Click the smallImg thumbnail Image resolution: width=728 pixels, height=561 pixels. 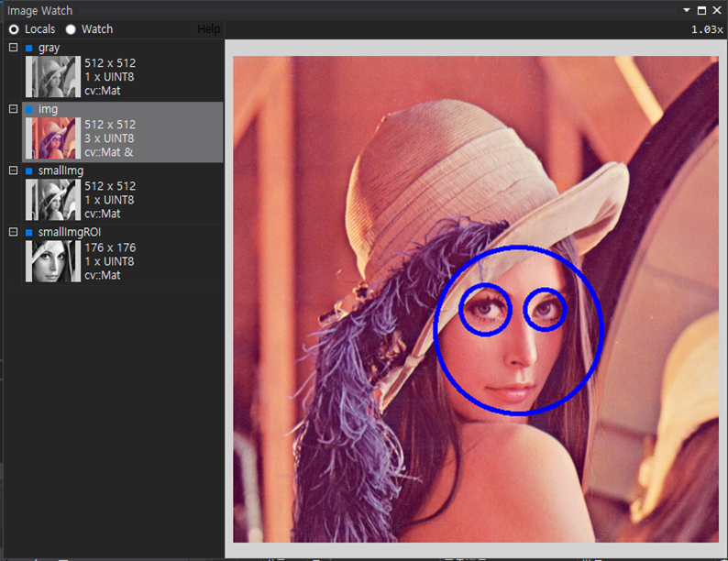pyautogui.click(x=53, y=200)
